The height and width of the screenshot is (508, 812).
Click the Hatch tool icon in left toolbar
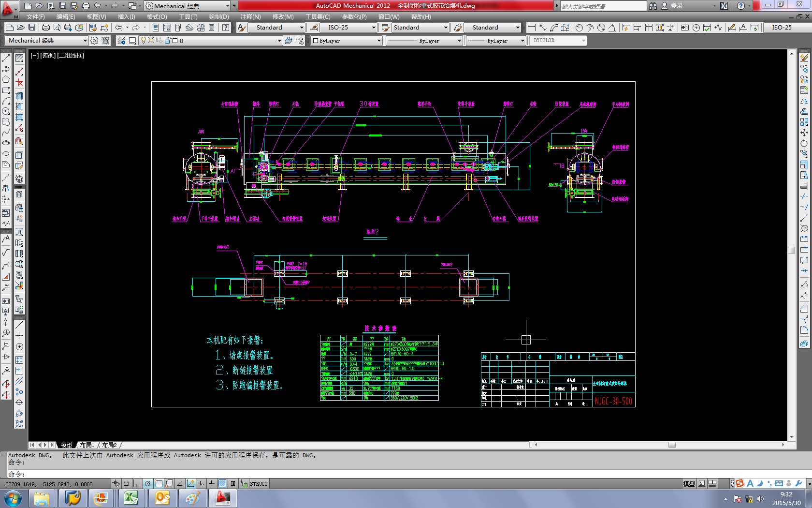(x=19, y=58)
